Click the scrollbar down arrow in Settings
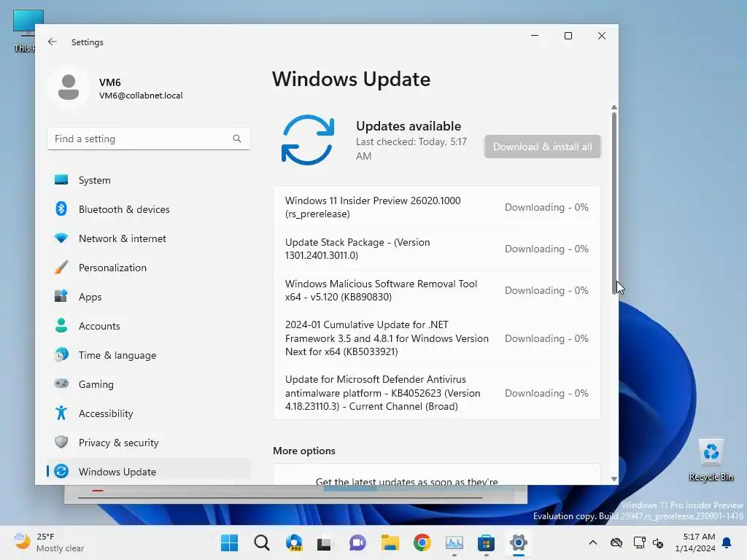 click(x=614, y=479)
